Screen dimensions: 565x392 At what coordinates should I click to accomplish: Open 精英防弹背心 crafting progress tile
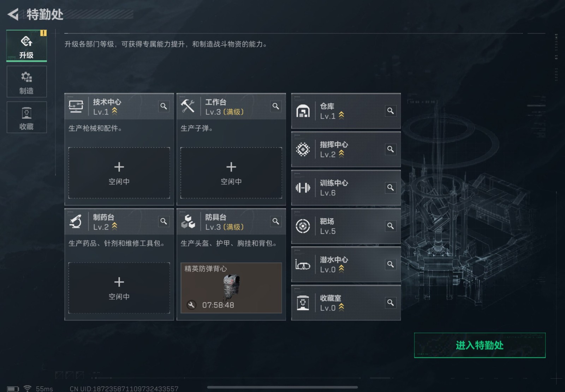tap(231, 288)
